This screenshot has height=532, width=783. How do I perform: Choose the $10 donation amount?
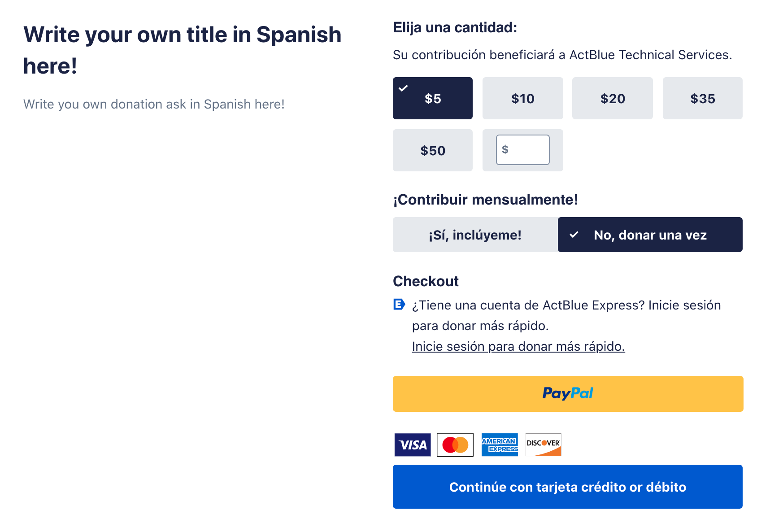pos(522,99)
